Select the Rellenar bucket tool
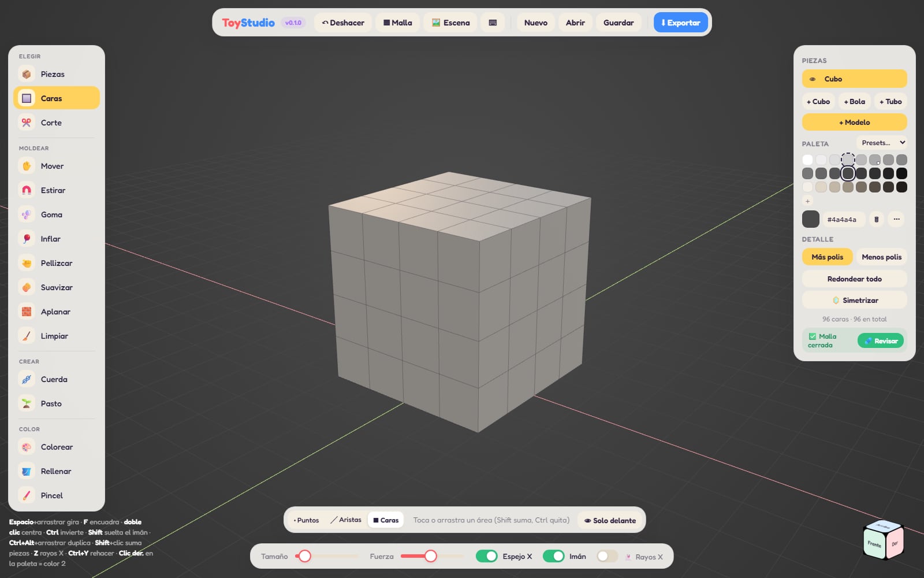The width and height of the screenshot is (924, 578). (56, 471)
